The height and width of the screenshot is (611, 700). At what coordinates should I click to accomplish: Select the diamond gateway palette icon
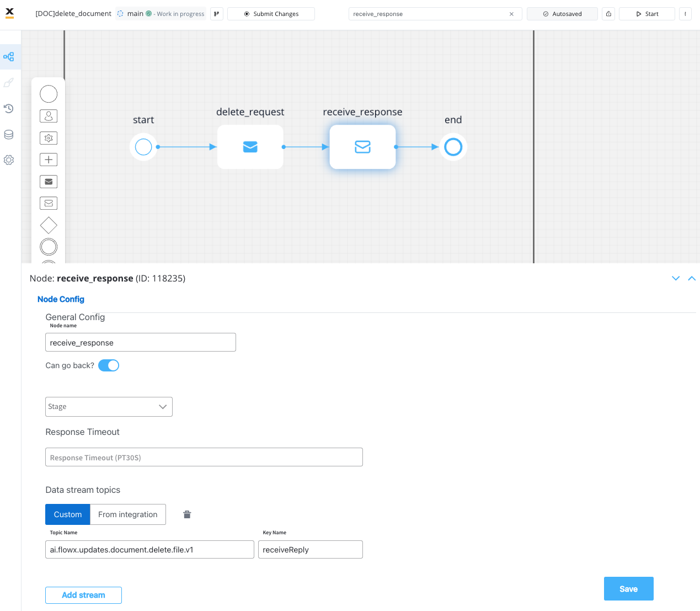pyautogui.click(x=49, y=225)
